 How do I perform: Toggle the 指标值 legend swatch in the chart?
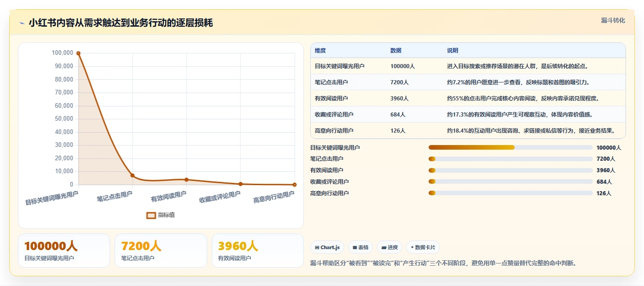[x=151, y=215]
